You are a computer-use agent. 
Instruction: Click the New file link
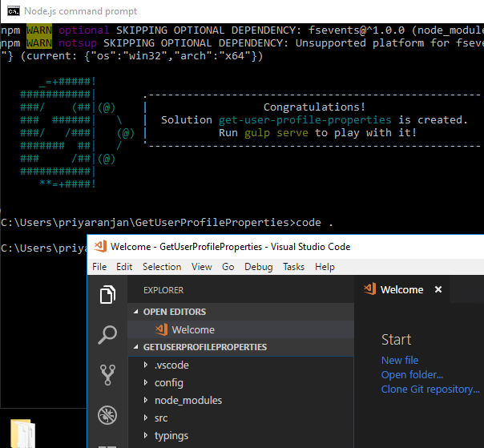click(x=400, y=360)
